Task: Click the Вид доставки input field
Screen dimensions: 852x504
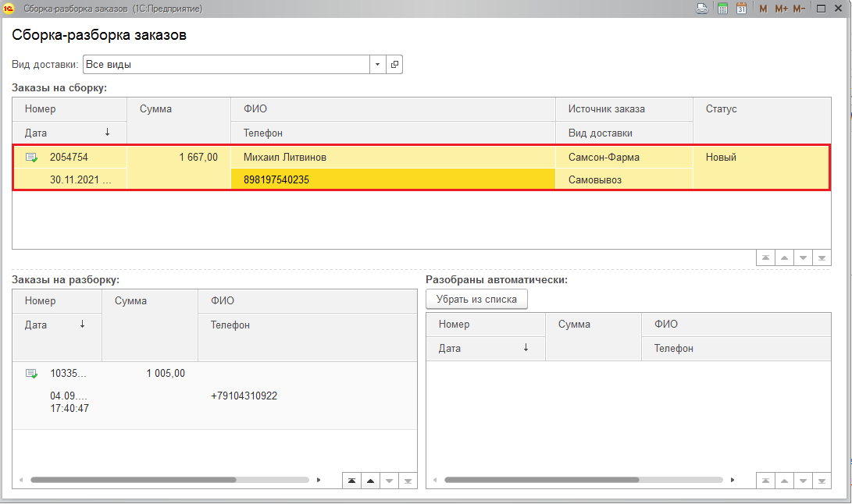Action: click(x=226, y=65)
